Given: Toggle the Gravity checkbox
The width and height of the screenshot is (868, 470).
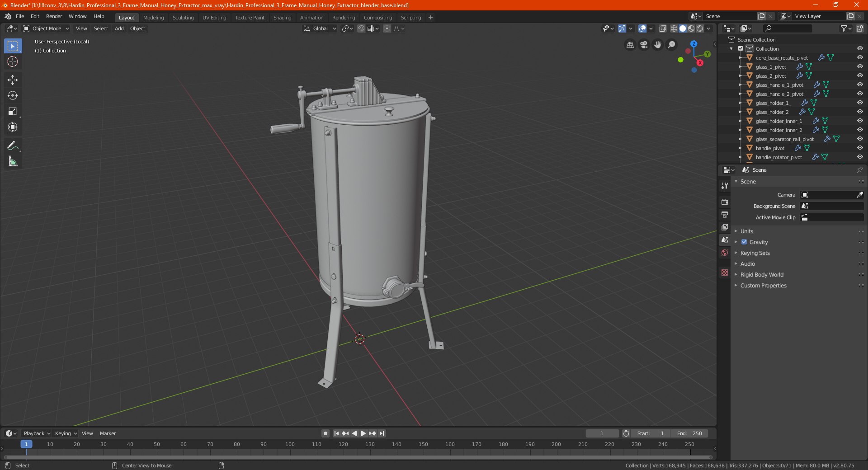Looking at the screenshot, I should tap(744, 242).
